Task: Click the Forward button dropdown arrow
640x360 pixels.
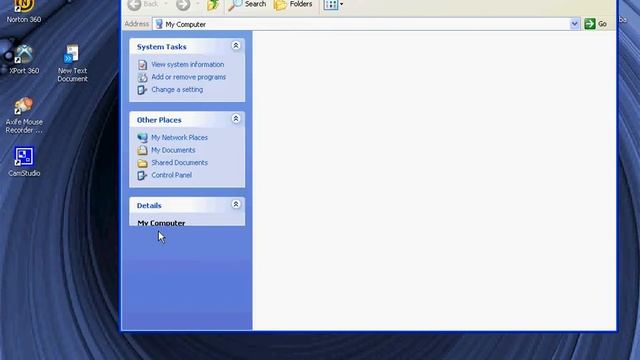Action: pos(198,4)
